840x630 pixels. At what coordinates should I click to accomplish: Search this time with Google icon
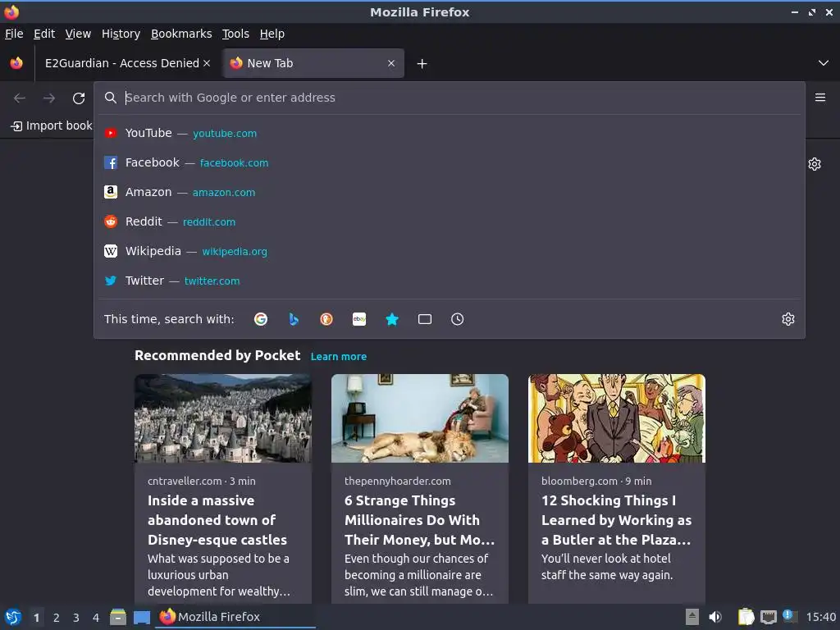click(261, 319)
